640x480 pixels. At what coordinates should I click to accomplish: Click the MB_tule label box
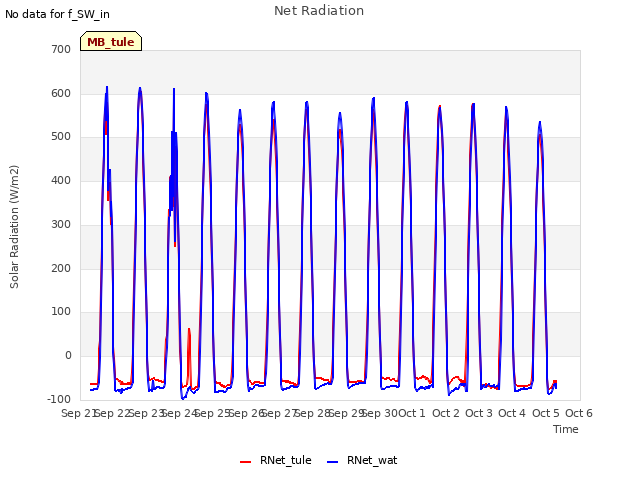pyautogui.click(x=111, y=41)
